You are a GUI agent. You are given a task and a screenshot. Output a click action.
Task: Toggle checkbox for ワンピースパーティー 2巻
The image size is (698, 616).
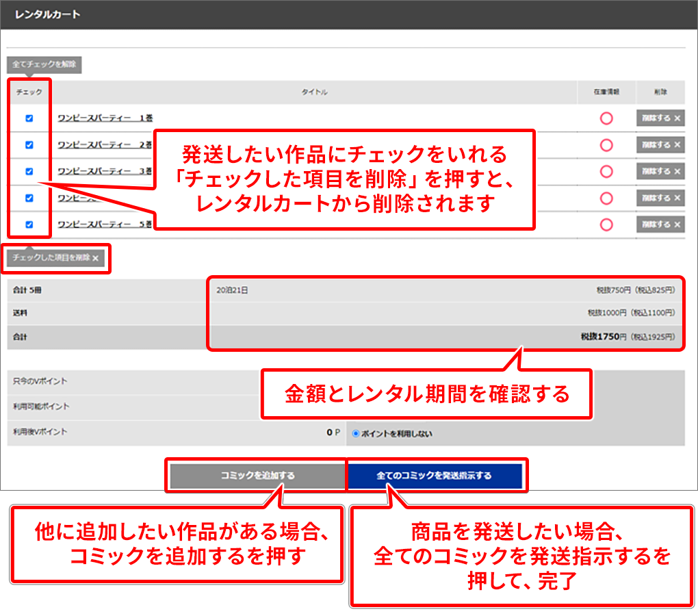click(x=29, y=145)
